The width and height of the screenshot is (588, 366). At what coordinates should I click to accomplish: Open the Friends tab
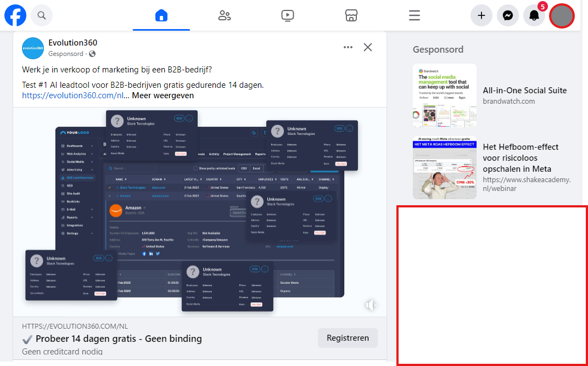coord(224,15)
